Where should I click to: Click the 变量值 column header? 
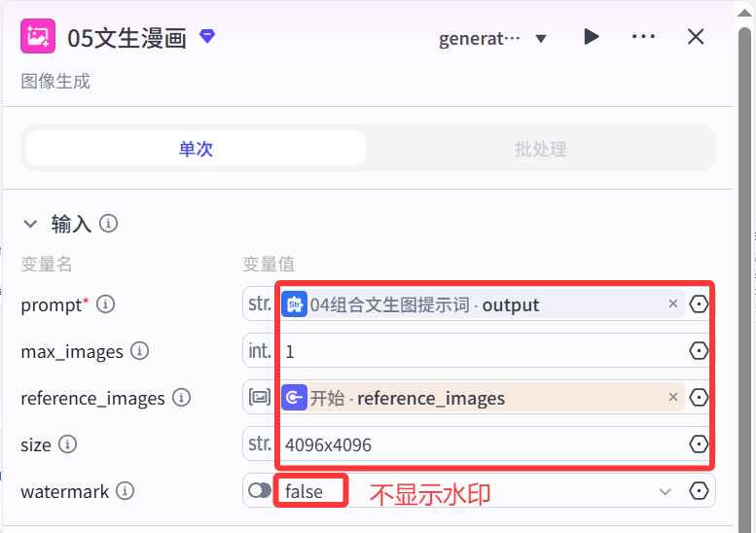pyautogui.click(x=269, y=265)
